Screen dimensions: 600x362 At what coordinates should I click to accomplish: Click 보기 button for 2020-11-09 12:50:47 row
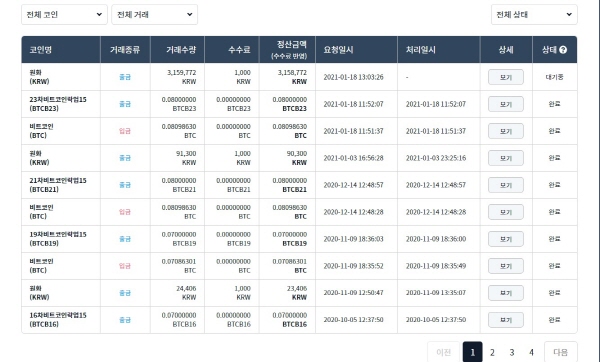[x=505, y=293]
